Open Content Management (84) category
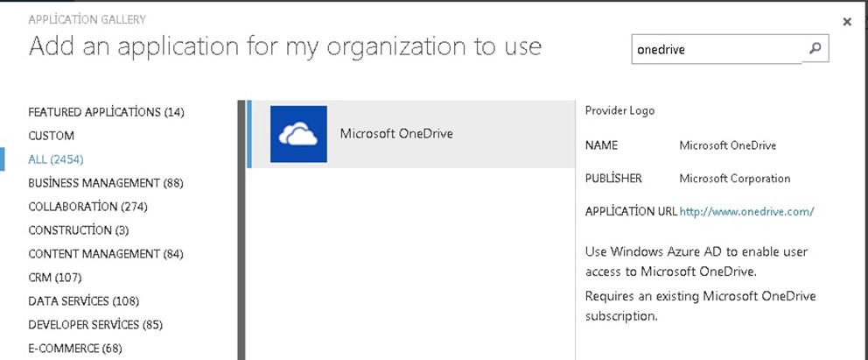 pos(106,254)
